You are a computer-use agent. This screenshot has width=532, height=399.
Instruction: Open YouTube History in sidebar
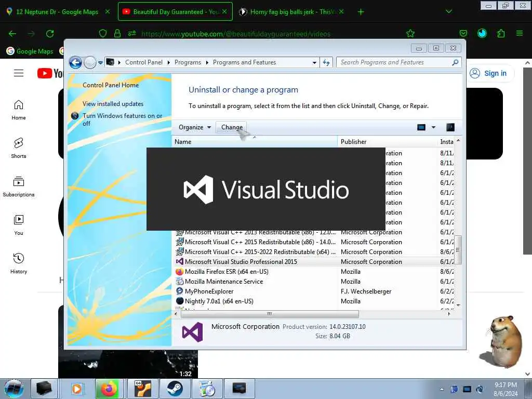(19, 263)
